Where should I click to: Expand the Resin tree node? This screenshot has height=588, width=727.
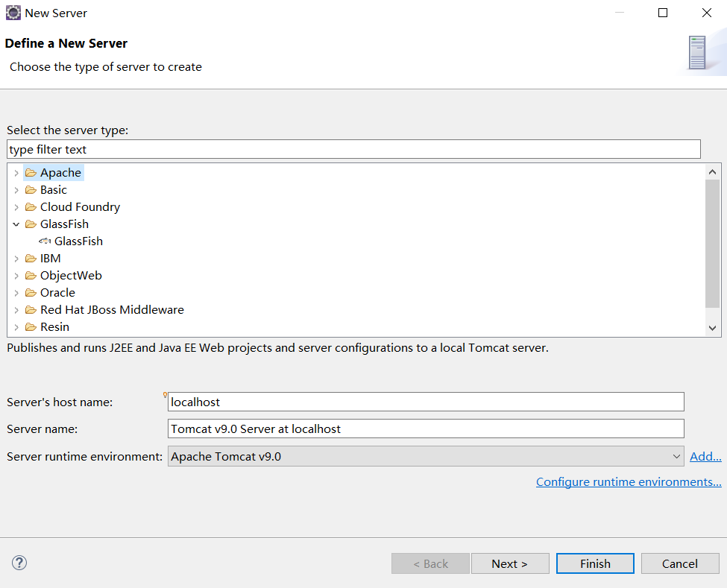coord(16,327)
